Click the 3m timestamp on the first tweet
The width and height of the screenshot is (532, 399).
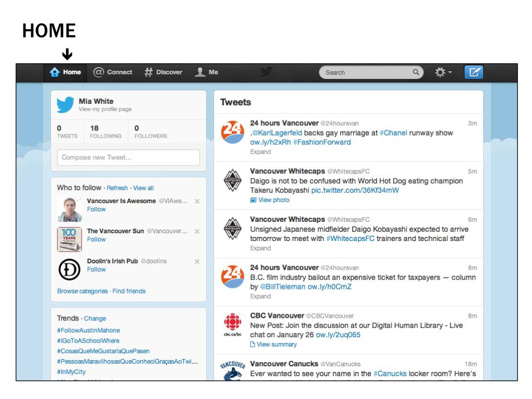pyautogui.click(x=472, y=124)
